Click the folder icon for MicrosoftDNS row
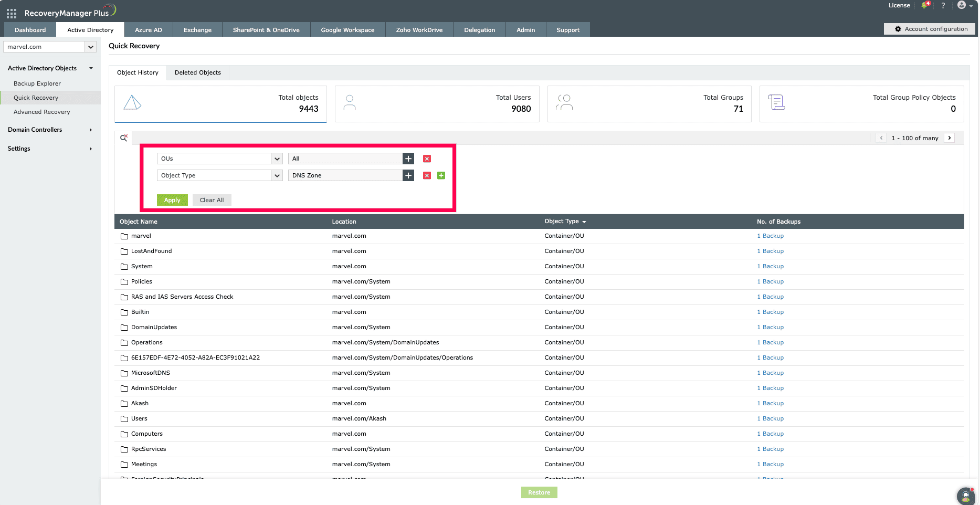The image size is (980, 505). [x=124, y=373]
